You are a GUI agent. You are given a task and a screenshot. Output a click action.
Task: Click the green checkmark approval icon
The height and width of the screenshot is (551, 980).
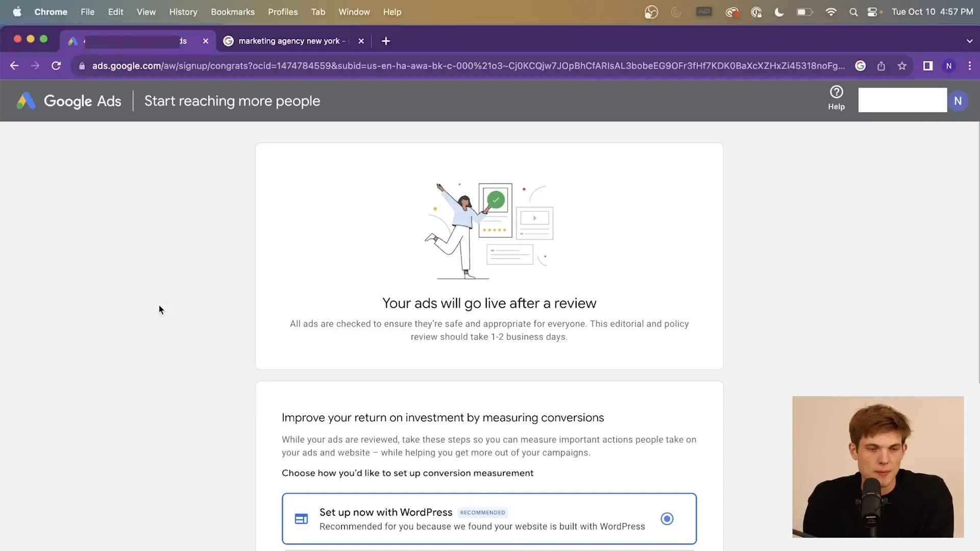click(495, 199)
